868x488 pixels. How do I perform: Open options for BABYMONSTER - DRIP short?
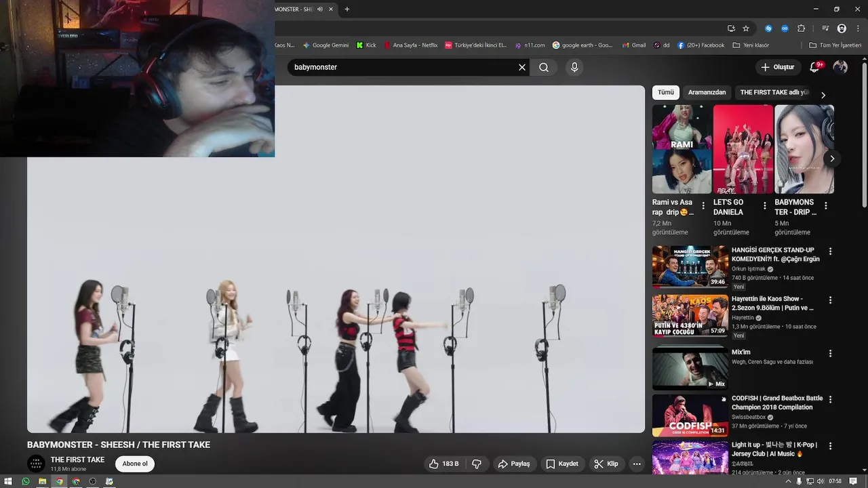(x=825, y=205)
